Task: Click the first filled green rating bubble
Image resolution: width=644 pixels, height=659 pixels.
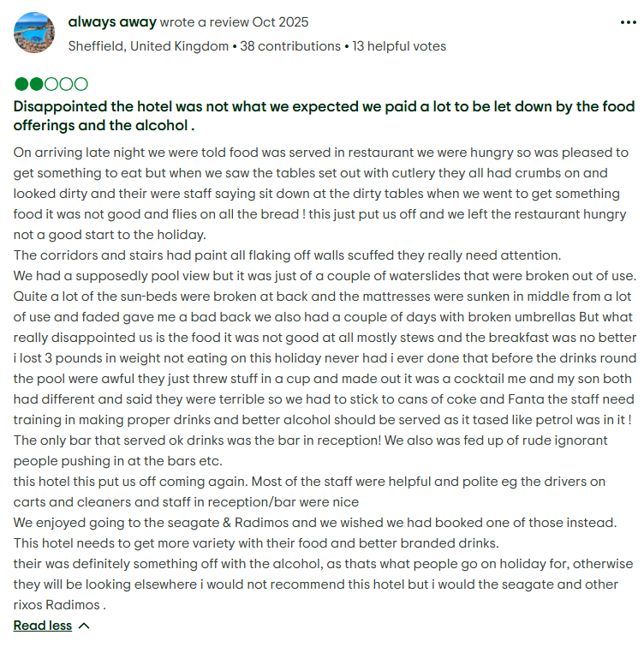Action: pyautogui.click(x=21, y=84)
